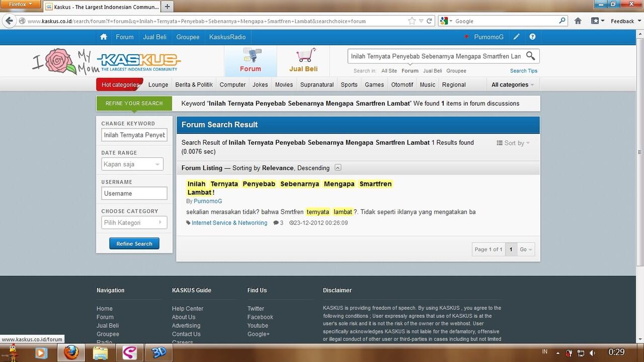Viewport: 644px width, 362px height.
Task: Open the file explorer folder in taskbar
Action: click(x=101, y=352)
